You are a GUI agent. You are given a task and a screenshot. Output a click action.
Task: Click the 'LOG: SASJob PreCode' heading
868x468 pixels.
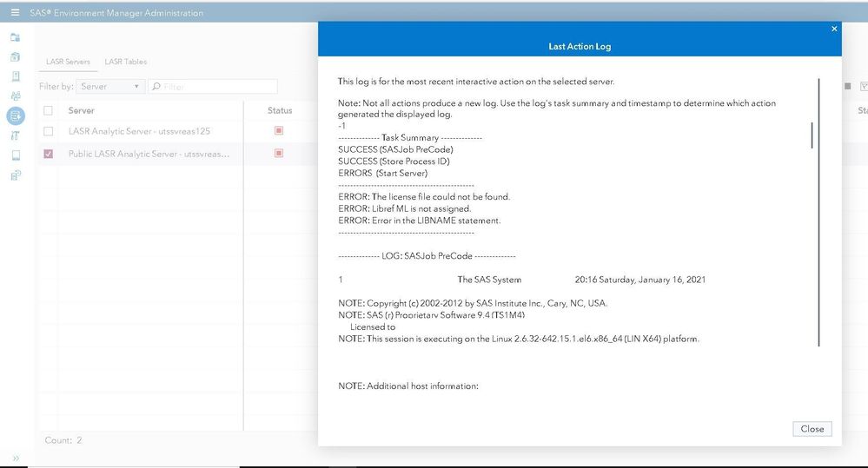427,255
